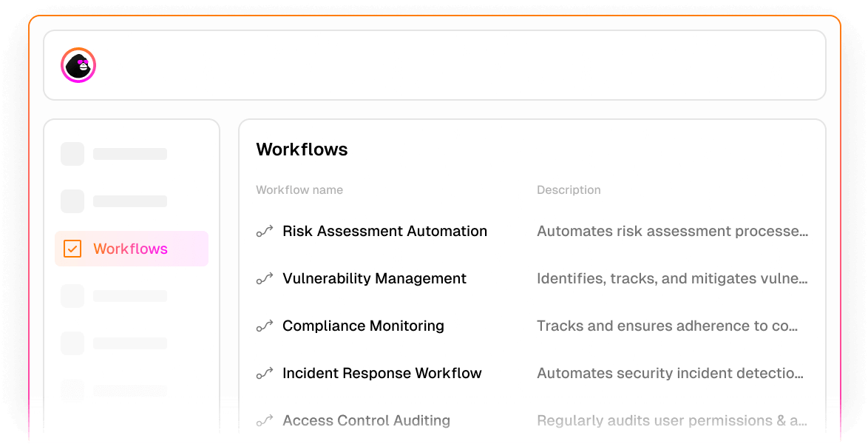Viewport: 868px width, 444px height.
Task: Select the second placeholder sidebar item
Action: 114,201
